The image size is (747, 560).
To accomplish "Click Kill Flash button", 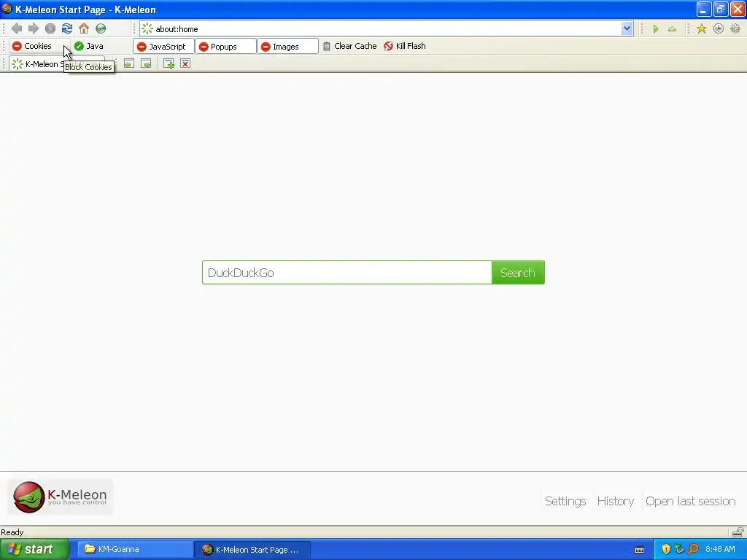I will 405,46.
